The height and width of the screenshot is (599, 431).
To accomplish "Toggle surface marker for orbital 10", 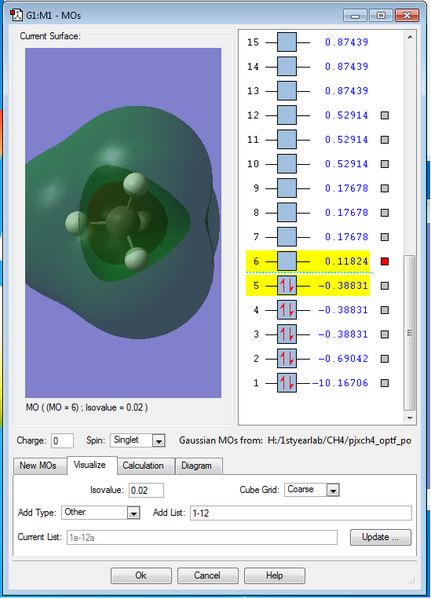I will coord(385,164).
